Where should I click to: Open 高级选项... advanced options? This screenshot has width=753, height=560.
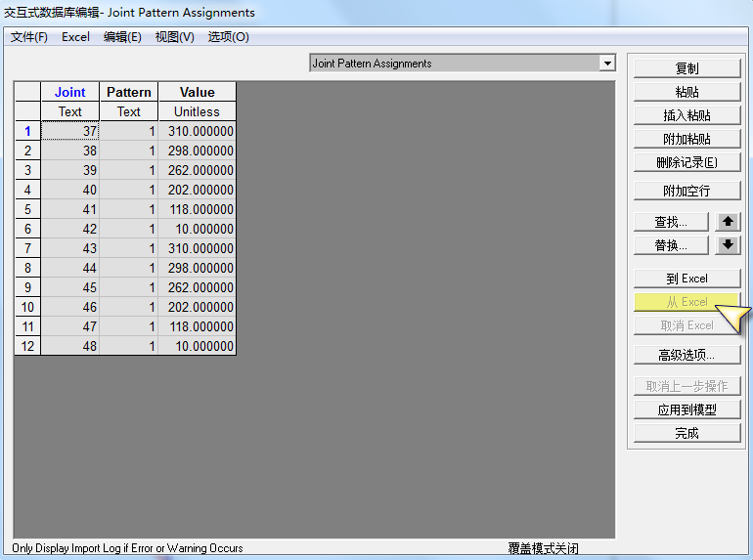(687, 355)
